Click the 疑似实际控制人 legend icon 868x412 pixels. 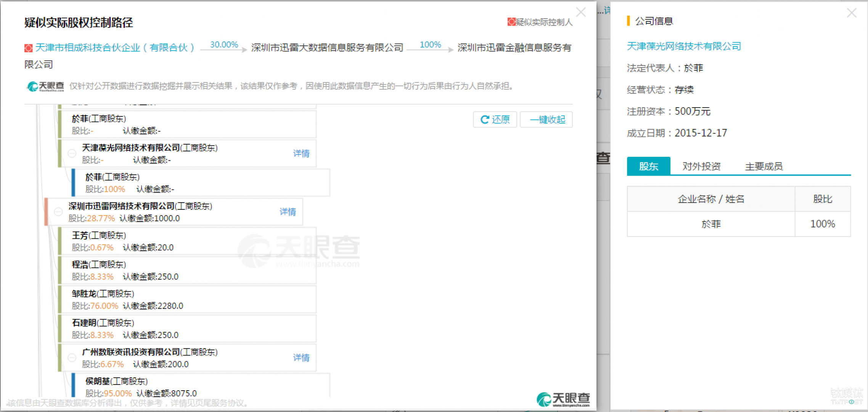511,22
